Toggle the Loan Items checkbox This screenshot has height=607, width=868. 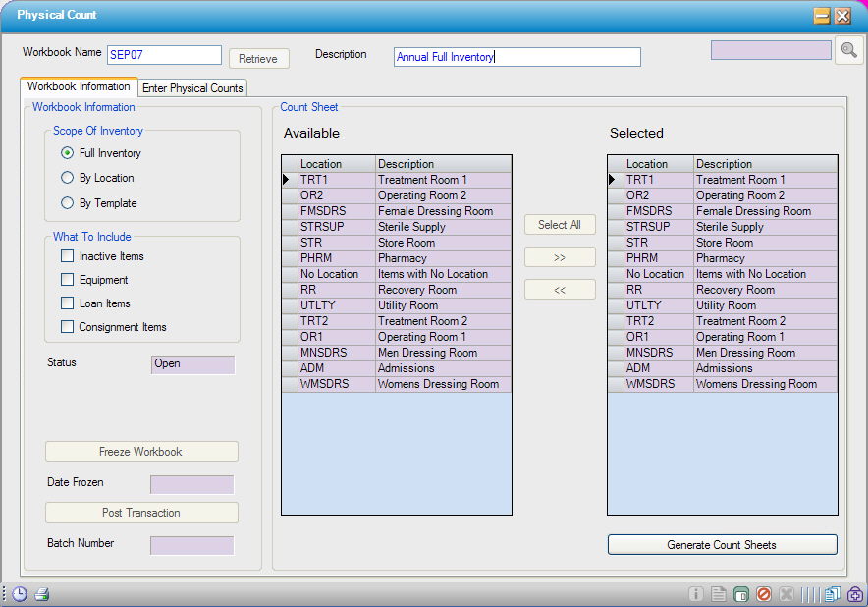pyautogui.click(x=68, y=303)
